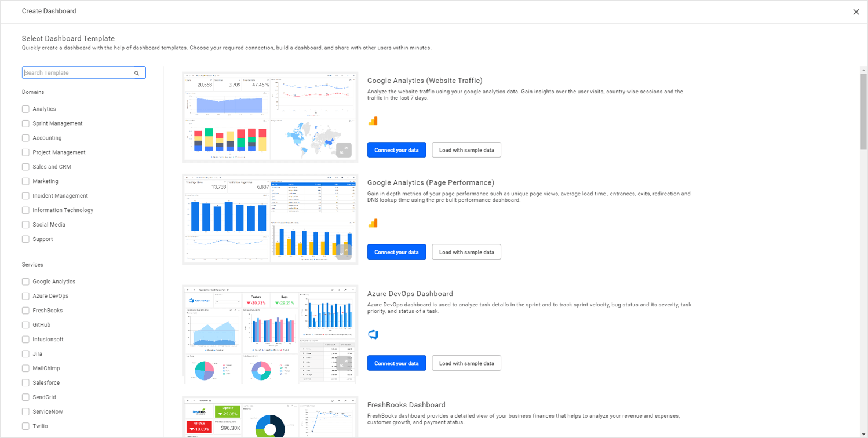Viewport: 868px width, 438px height.
Task: Load sample data for Website Traffic template
Action: (466, 150)
